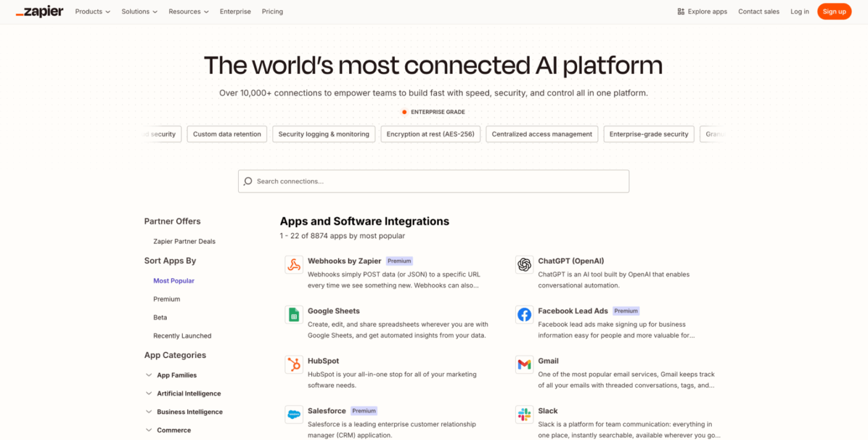Filter apps by Beta
Image resolution: width=868 pixels, height=440 pixels.
(160, 317)
